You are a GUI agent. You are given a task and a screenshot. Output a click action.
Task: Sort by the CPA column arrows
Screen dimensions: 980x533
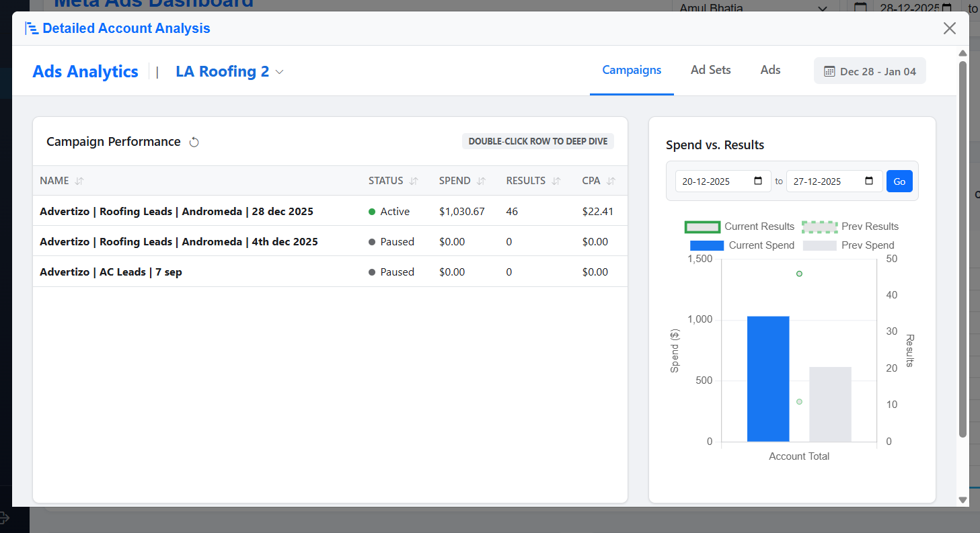pyautogui.click(x=611, y=181)
